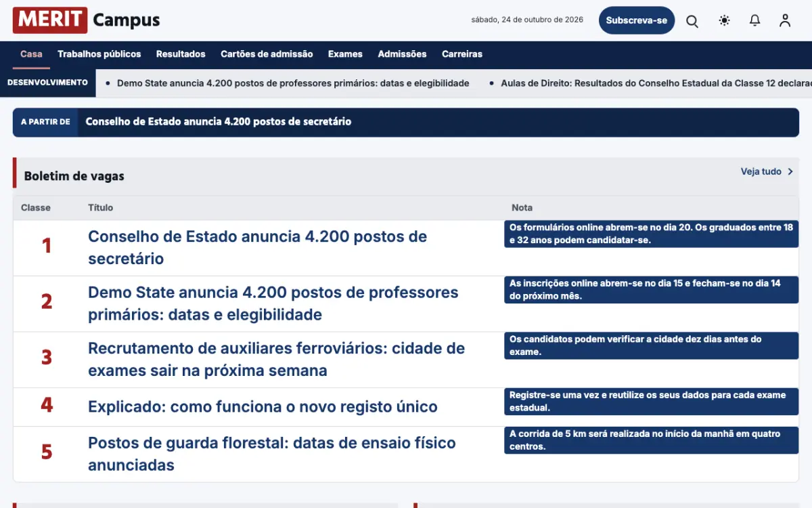Click the A PARTIR DE label
The image size is (812, 508).
tap(45, 122)
